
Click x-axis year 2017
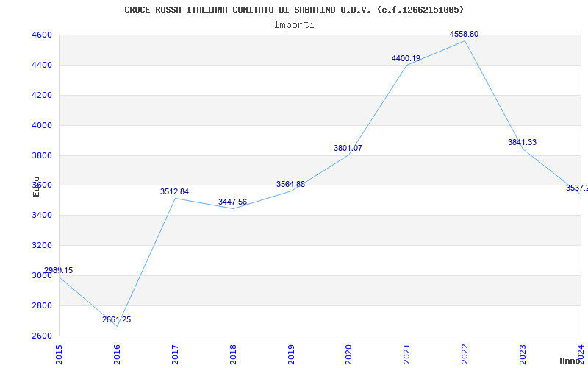click(x=175, y=355)
